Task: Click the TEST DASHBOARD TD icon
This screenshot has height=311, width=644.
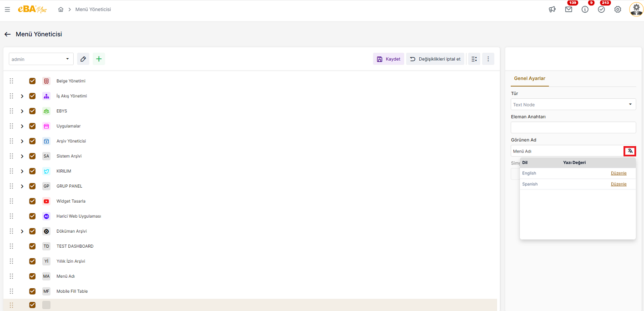Action: (46, 246)
